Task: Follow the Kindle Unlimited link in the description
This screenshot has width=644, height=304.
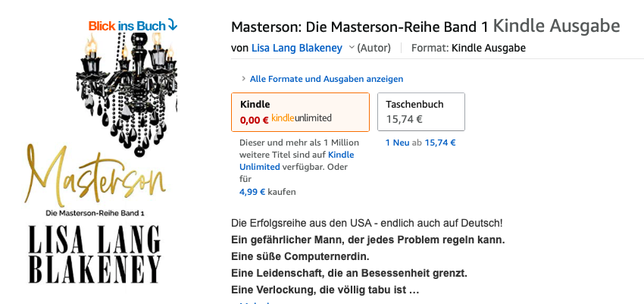Action: coord(296,161)
